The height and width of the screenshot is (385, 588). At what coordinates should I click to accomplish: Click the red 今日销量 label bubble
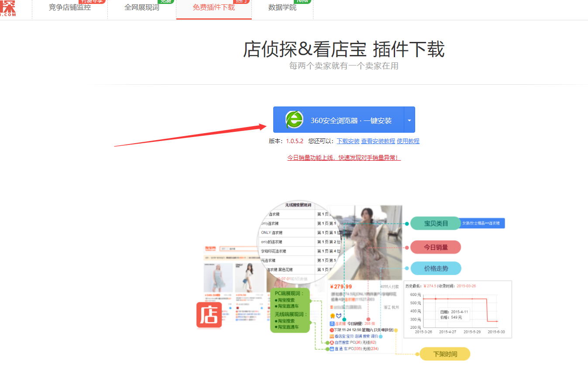(436, 247)
